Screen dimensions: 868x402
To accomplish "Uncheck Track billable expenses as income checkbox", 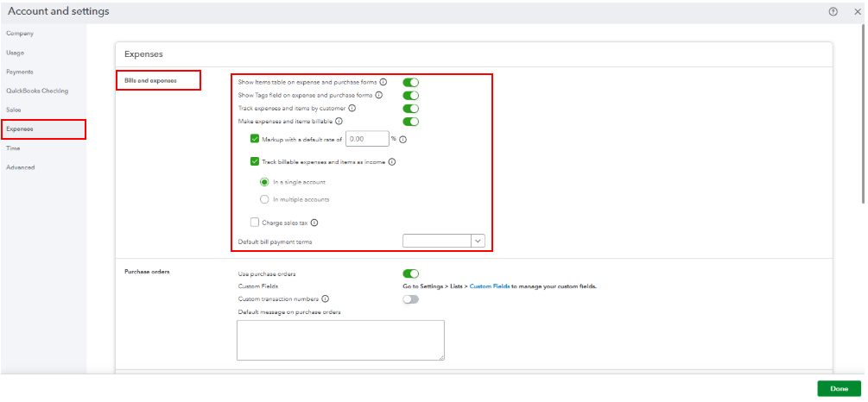I will 255,162.
